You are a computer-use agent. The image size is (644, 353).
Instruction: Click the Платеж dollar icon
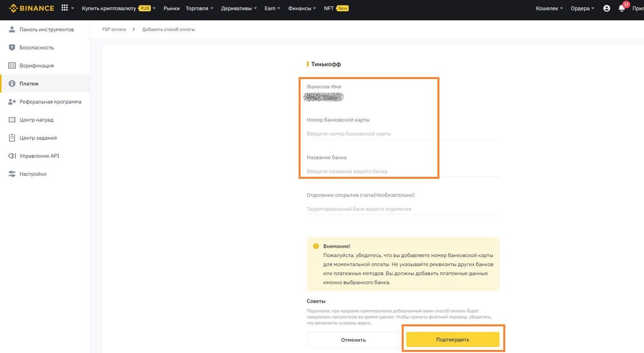(12, 84)
